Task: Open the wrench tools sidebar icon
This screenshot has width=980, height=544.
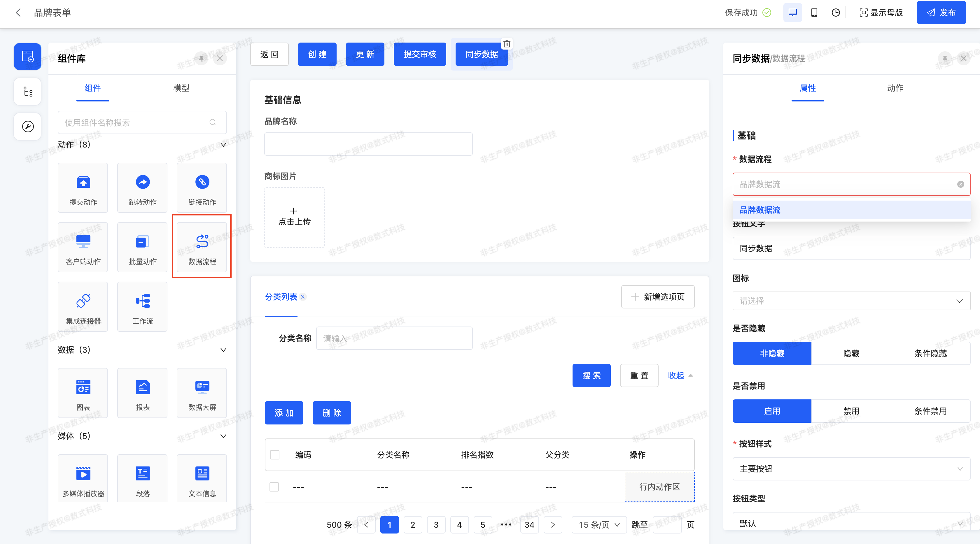Action: (x=27, y=126)
